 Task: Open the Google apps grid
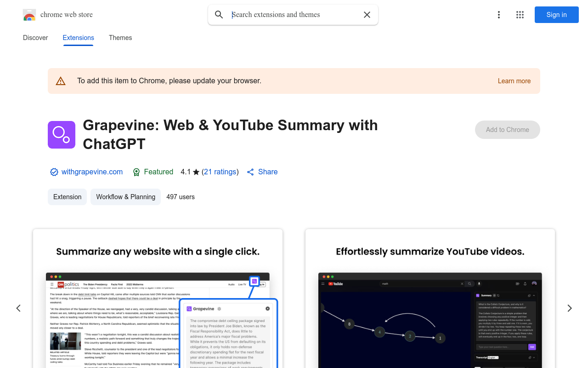[x=520, y=15]
